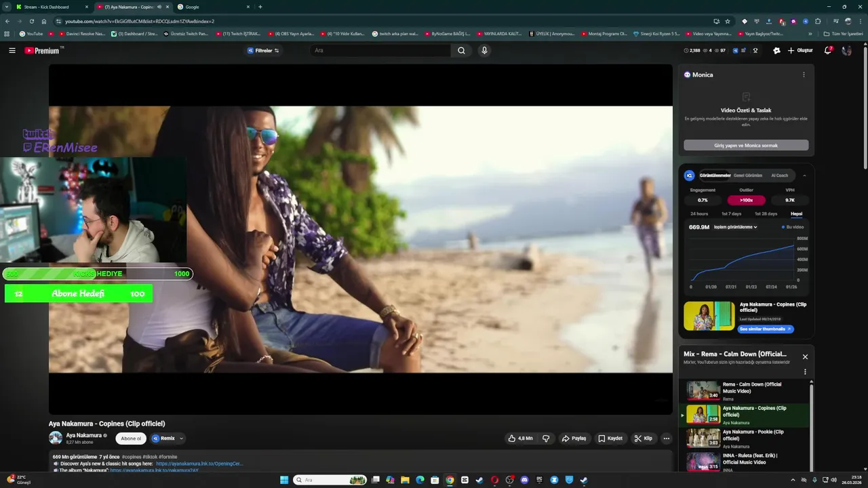868x488 pixels.
Task: Open the YouTube bookmark in bookmarks bar
Action: [31, 34]
